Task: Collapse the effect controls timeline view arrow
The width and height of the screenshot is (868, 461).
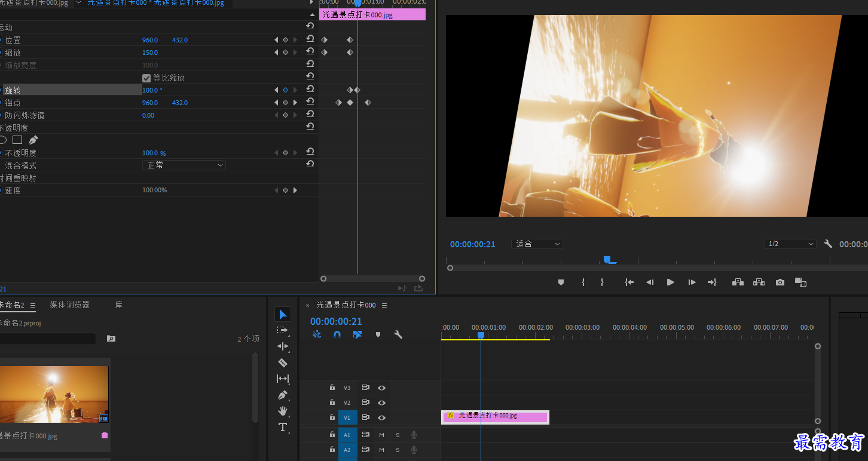Action: coord(311,2)
